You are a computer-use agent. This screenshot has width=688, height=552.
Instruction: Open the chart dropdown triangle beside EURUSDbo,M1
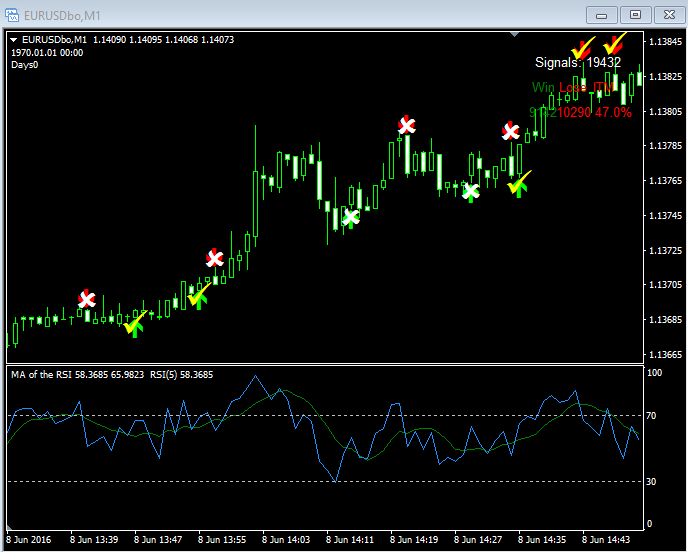coord(14,40)
